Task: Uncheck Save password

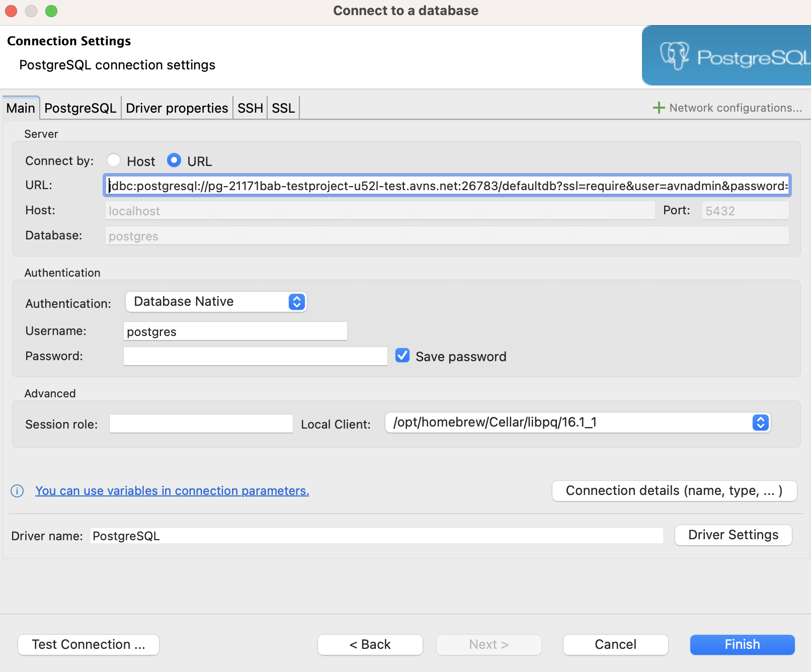Action: (402, 356)
